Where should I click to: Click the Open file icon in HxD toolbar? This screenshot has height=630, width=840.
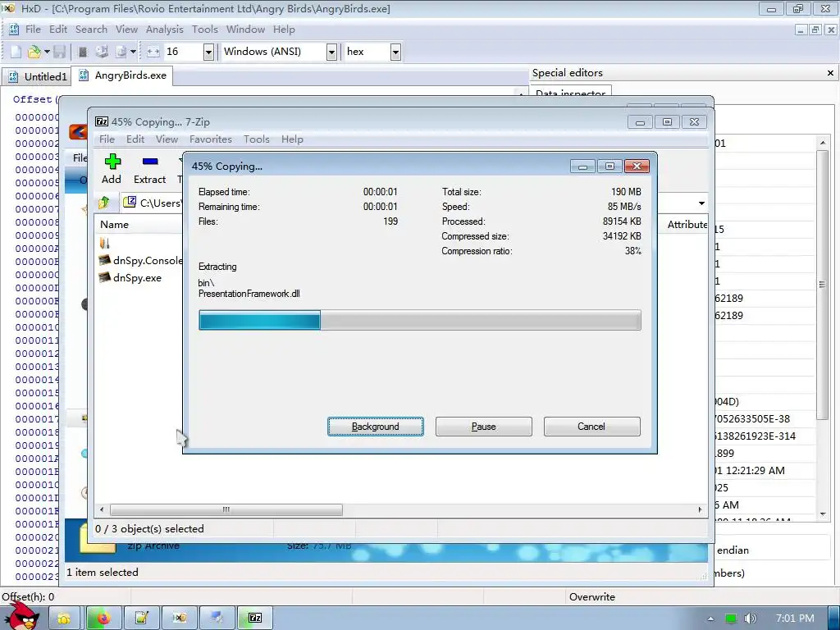pyautogui.click(x=34, y=52)
